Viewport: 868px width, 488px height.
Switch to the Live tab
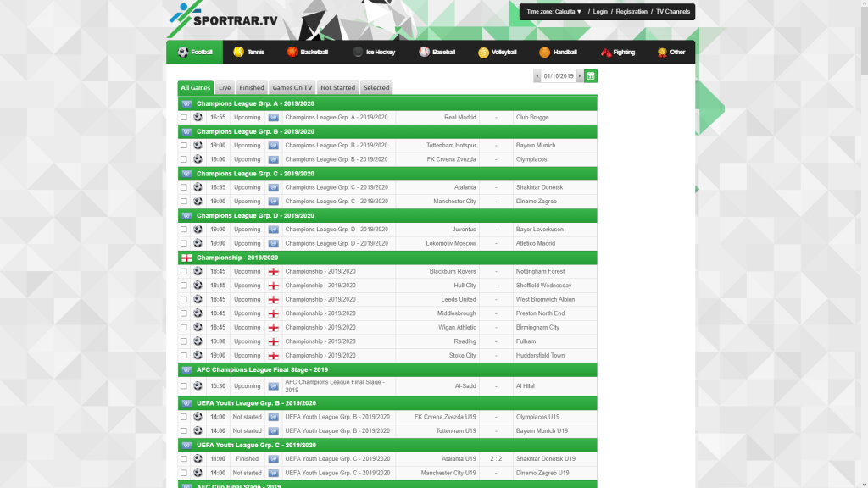pos(225,87)
